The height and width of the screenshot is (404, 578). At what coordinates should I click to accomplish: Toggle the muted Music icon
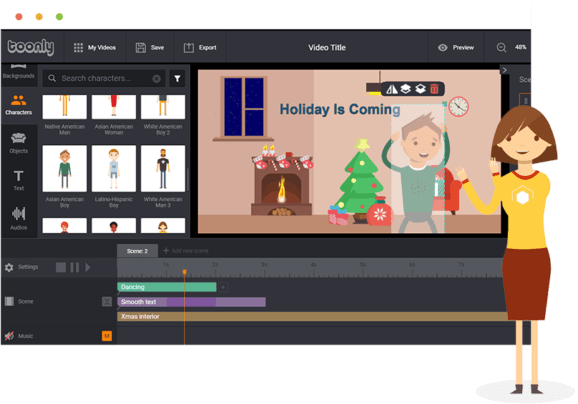(9, 336)
